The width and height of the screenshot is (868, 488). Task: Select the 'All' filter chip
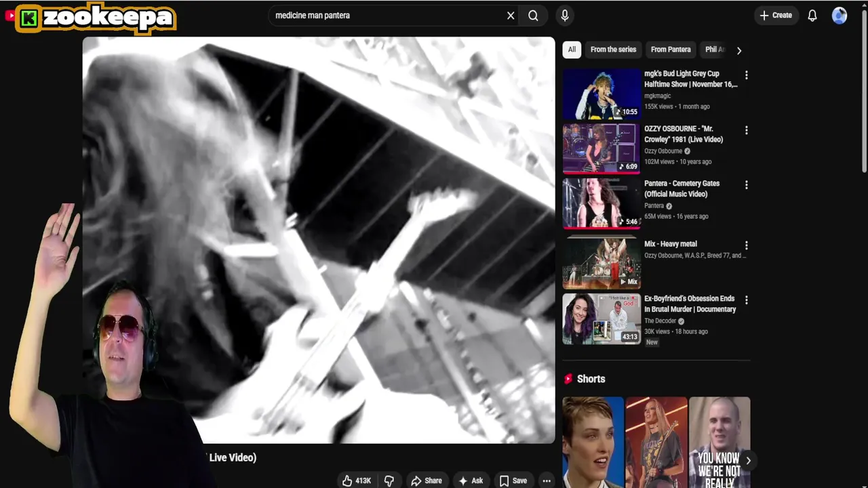(x=572, y=49)
